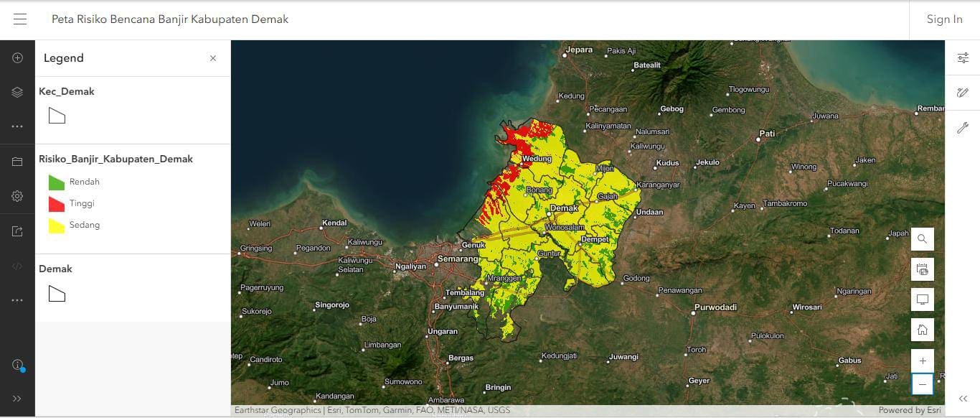The height and width of the screenshot is (418, 980).
Task: Zoom out on the map
Action: tap(923, 384)
